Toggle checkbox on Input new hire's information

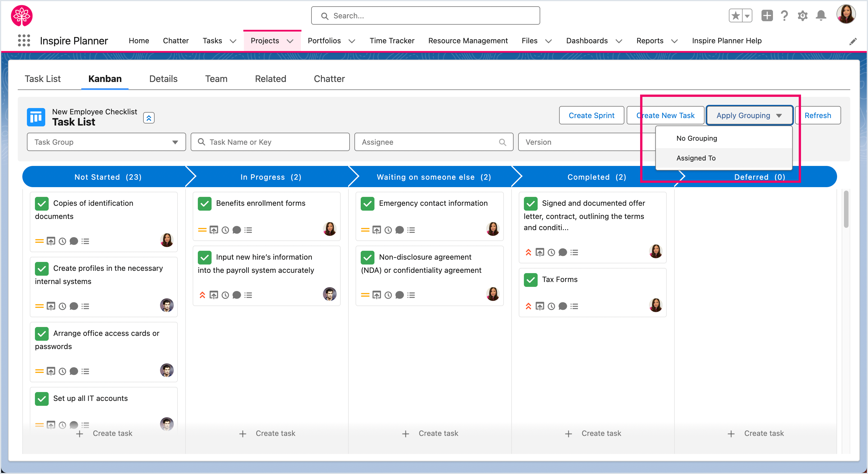click(204, 258)
